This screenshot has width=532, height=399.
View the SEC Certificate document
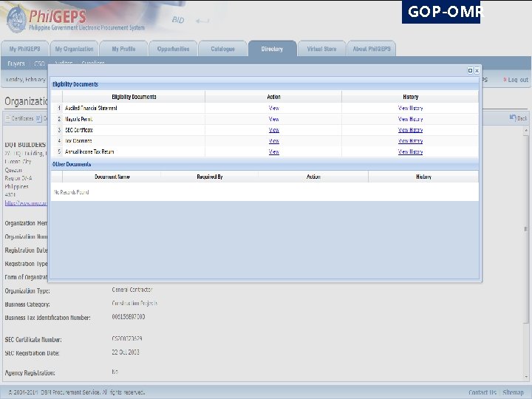273,130
